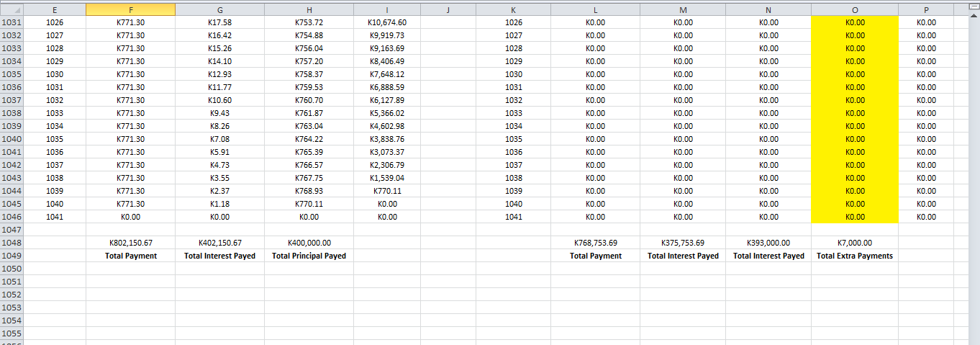This screenshot has height=345, width=980.
Task: Click cell showing K17.58
Action: click(219, 22)
